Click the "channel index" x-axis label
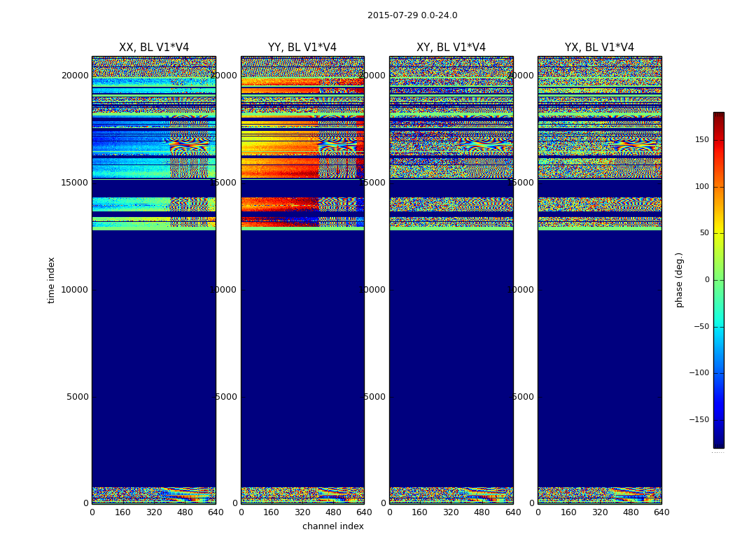This screenshot has width=735, height=560. click(x=333, y=526)
